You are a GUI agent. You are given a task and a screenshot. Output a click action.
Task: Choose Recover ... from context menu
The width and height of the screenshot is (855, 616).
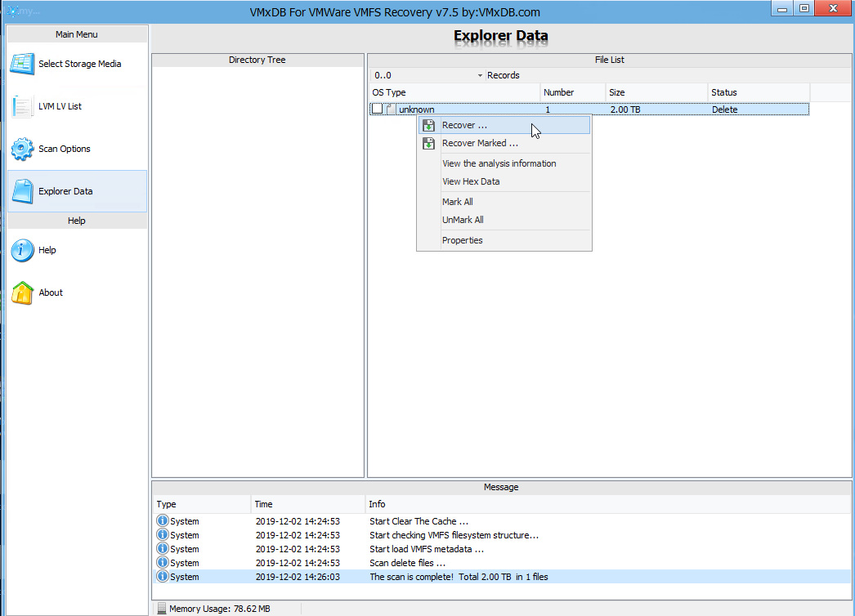pos(504,125)
